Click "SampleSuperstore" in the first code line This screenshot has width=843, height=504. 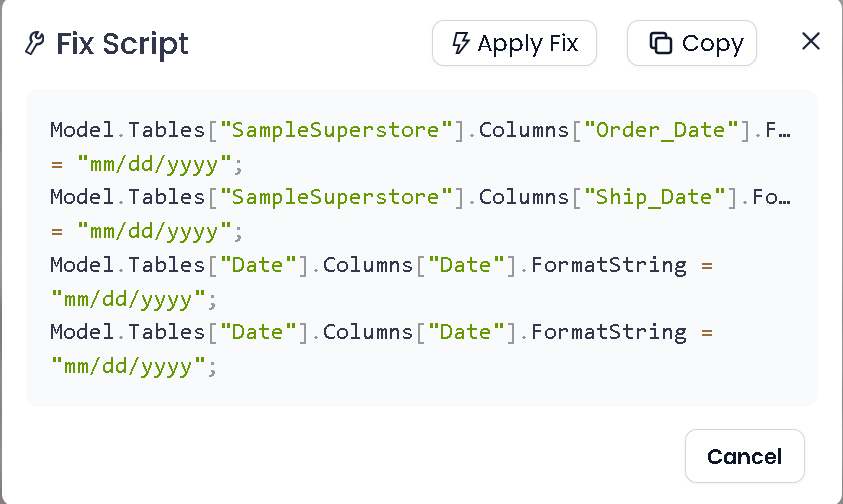point(336,130)
